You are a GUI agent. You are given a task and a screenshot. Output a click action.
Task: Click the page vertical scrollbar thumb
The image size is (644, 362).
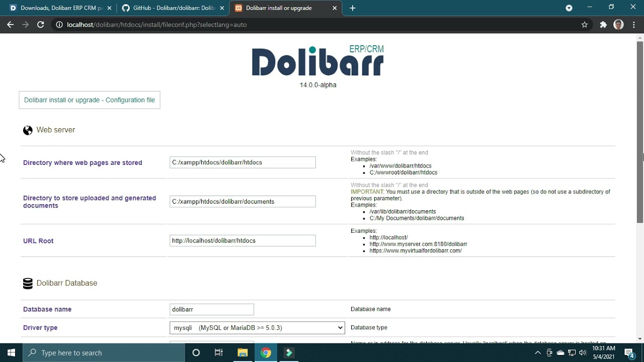point(640,132)
